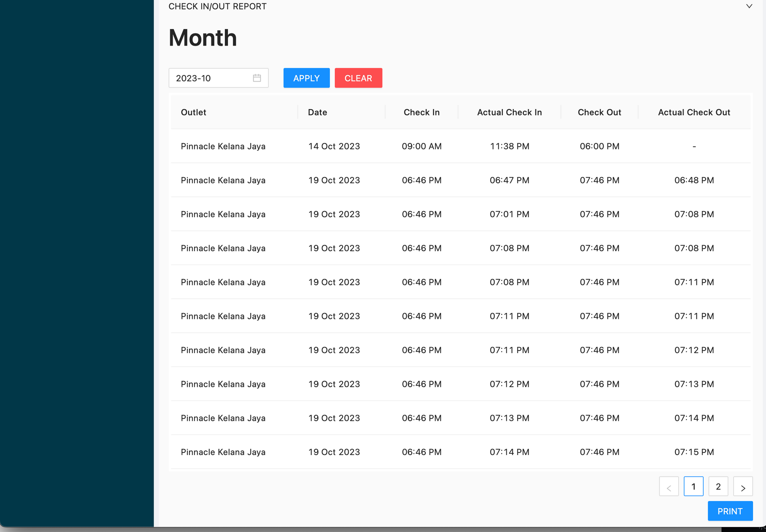
Task: Click the Actual Check Out column header
Action: pyautogui.click(x=694, y=112)
